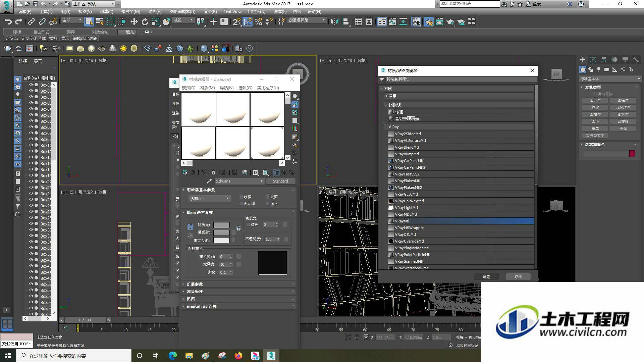Screen dimensions: 644x363
Task: Enable the 面状 faceted checkbox
Action: pos(268,204)
